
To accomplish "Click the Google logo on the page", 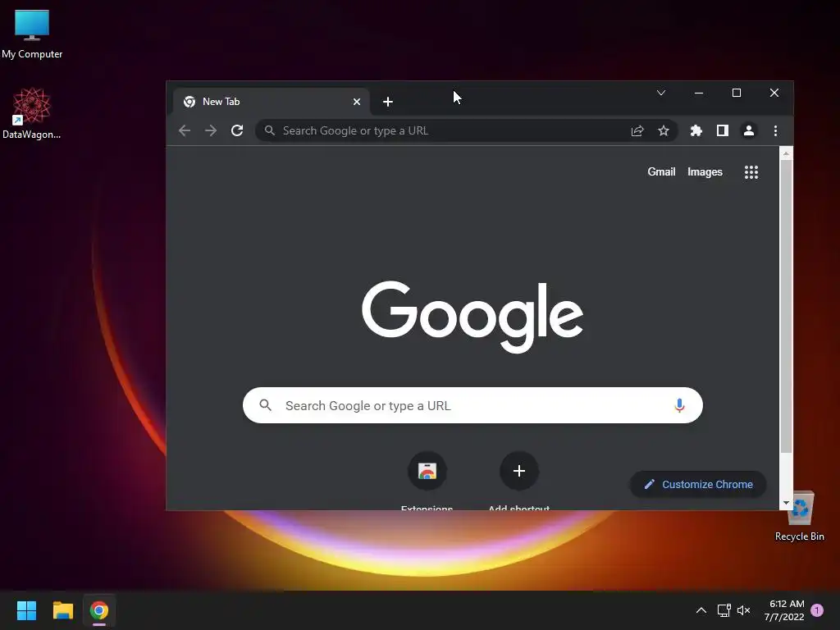I will (x=472, y=317).
